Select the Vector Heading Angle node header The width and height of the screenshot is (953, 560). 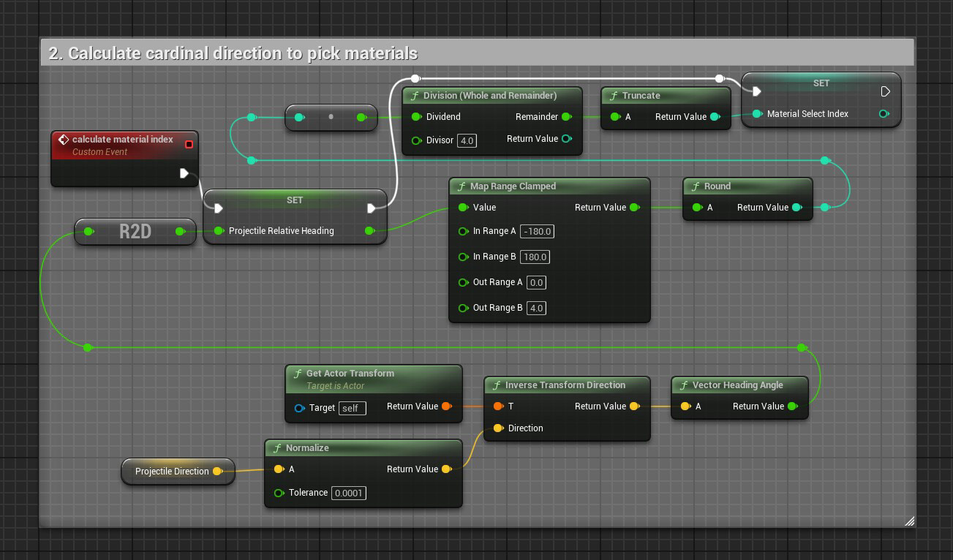point(739,385)
